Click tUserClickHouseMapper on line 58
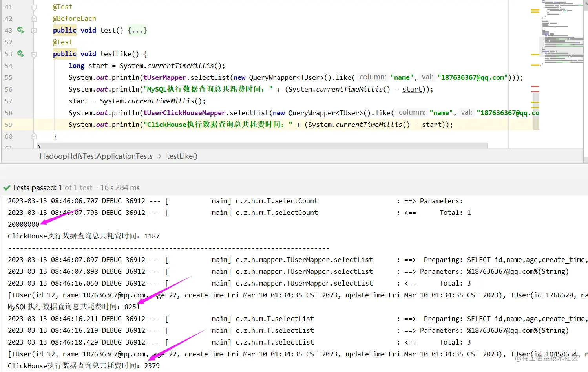This screenshot has height=372, width=588. (184, 113)
